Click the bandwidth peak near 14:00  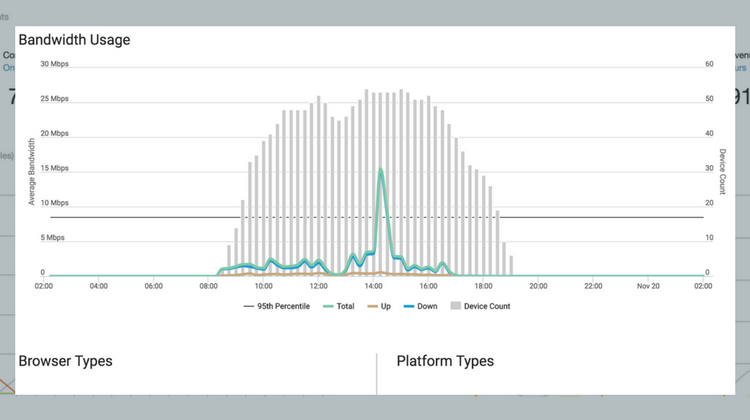[381, 169]
